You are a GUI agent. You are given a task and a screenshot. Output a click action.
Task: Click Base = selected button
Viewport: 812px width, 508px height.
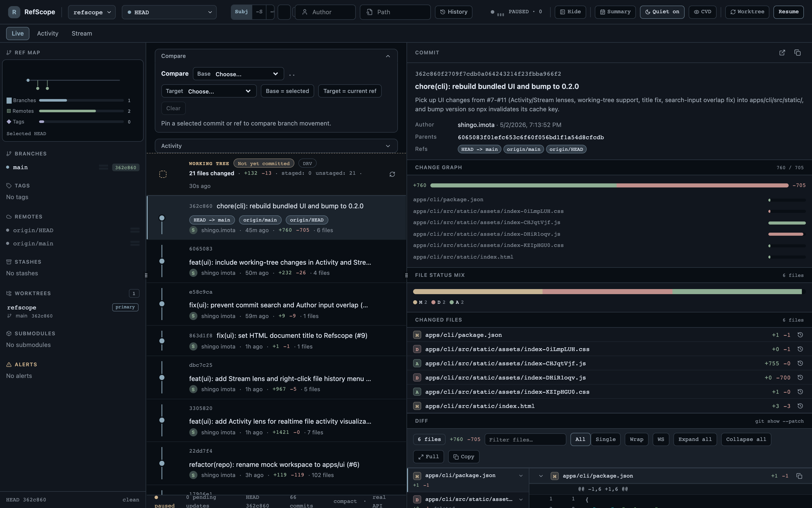pyautogui.click(x=287, y=91)
